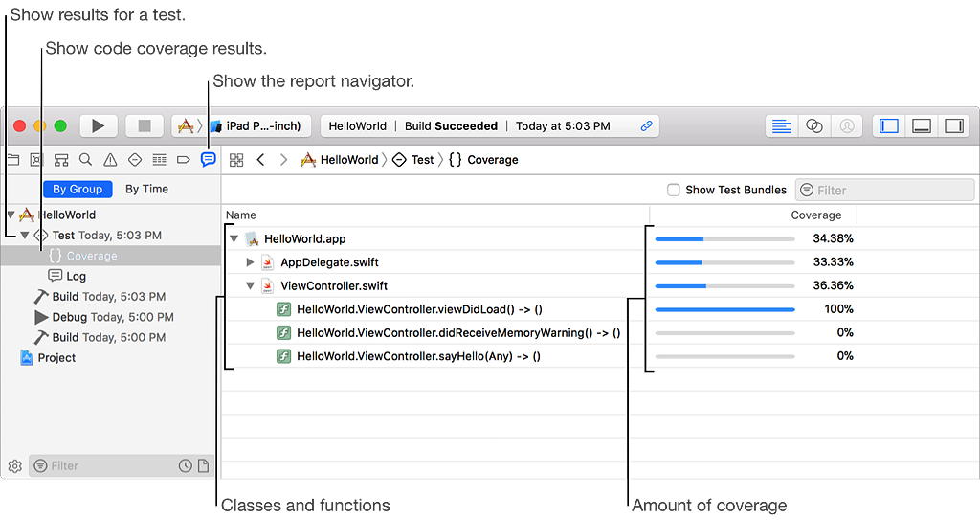The width and height of the screenshot is (980, 520).
Task: Open the source control navigator icon
Action: coord(36,160)
